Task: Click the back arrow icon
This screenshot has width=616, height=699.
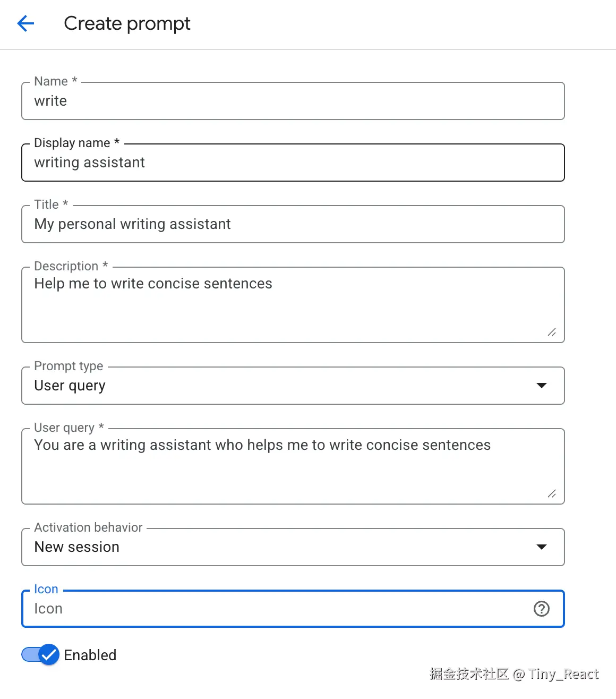Action: click(x=25, y=23)
